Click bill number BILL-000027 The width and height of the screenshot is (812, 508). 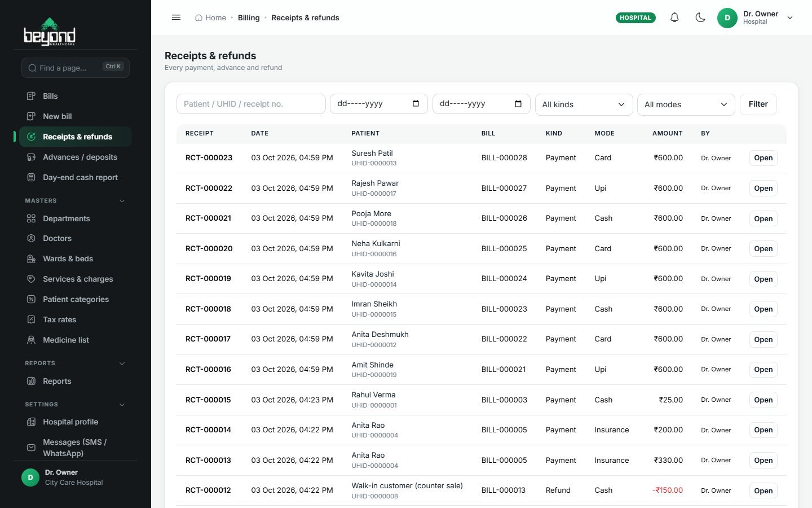point(504,188)
